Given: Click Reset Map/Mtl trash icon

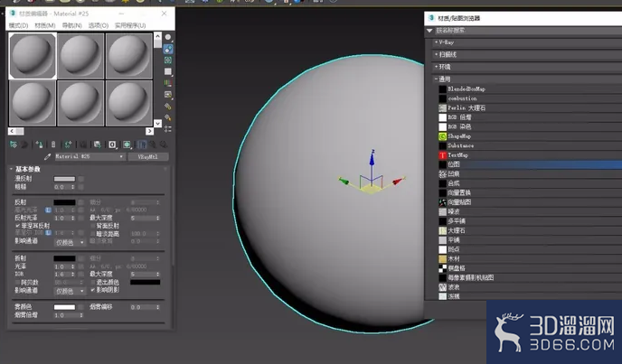Looking at the screenshot, I should (x=53, y=145).
